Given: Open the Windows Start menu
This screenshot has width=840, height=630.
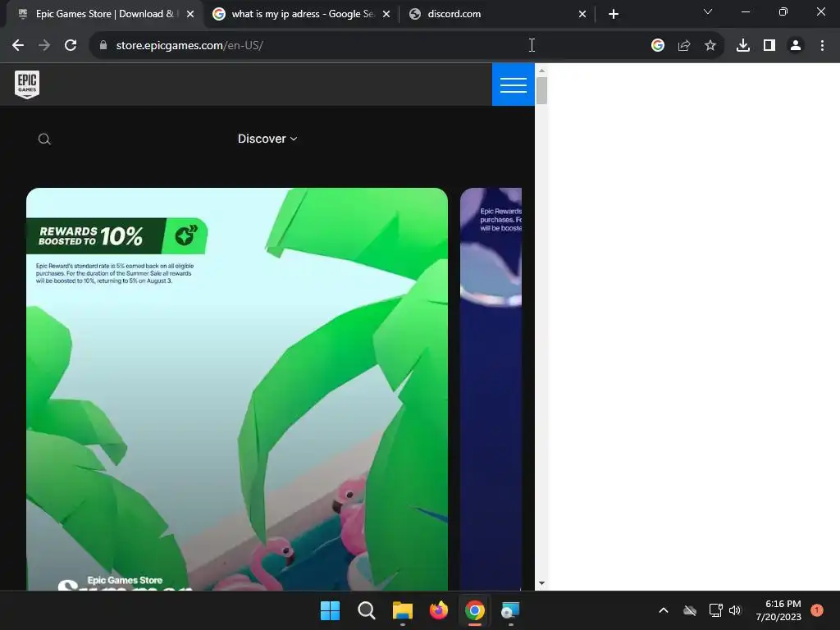Looking at the screenshot, I should (x=330, y=610).
